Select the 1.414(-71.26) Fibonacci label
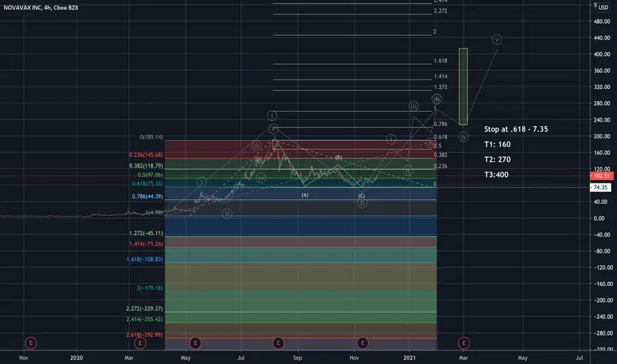Viewport: 617px width, 364px height. point(146,244)
